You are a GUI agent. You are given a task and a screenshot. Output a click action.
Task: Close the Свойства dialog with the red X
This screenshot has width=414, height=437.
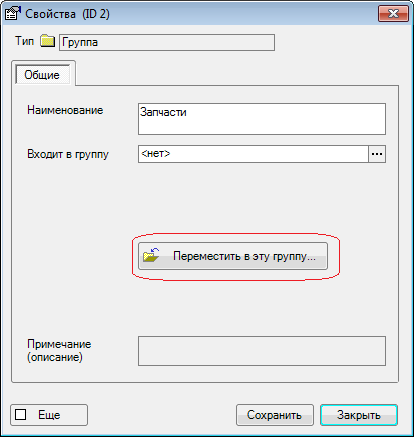[393, 14]
